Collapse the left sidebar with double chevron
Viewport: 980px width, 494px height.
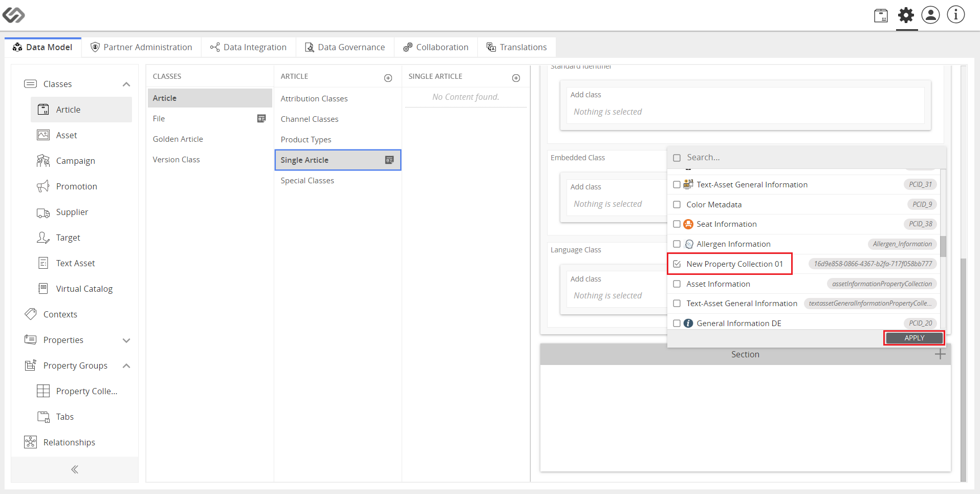75,469
